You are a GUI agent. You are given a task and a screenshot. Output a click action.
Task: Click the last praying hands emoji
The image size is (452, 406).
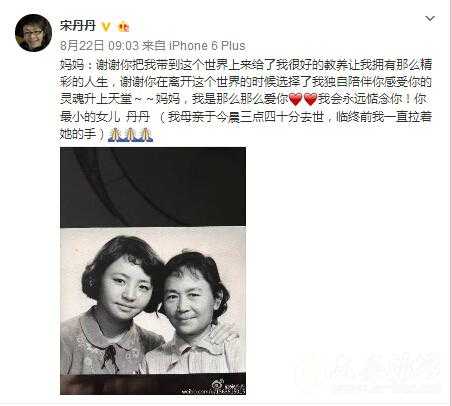pyautogui.click(x=146, y=134)
